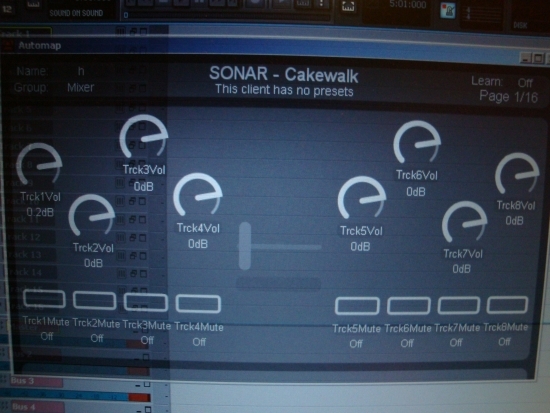Adjust the Trck3Vol knob

point(143,136)
